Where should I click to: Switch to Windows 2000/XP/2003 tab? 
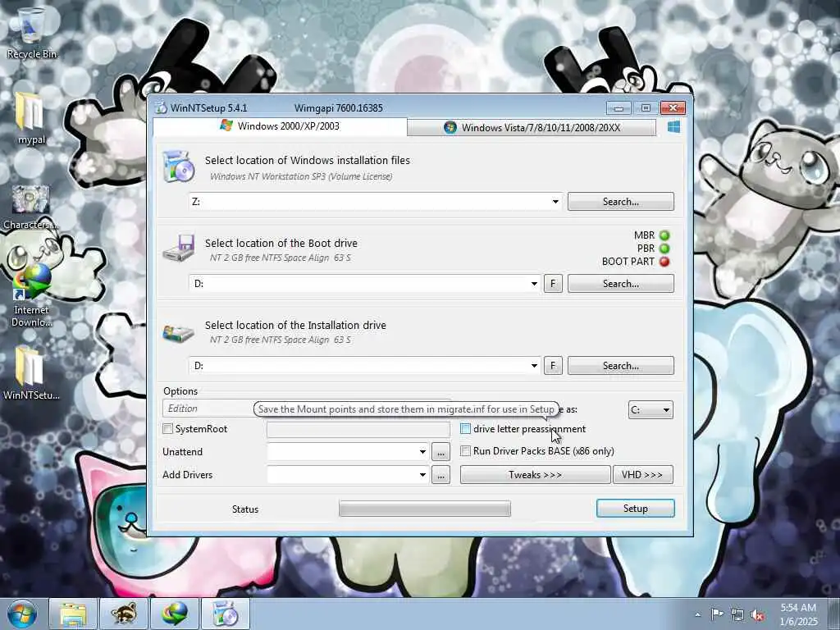pos(280,126)
